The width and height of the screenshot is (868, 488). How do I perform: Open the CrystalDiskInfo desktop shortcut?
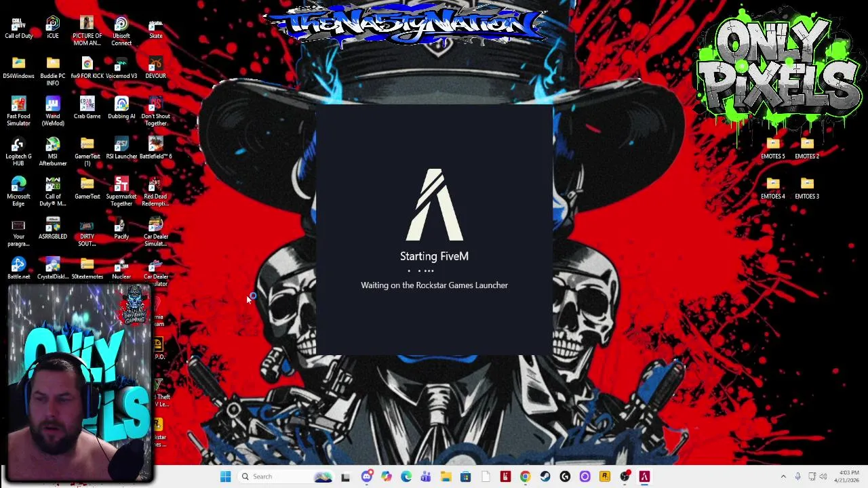point(53,268)
